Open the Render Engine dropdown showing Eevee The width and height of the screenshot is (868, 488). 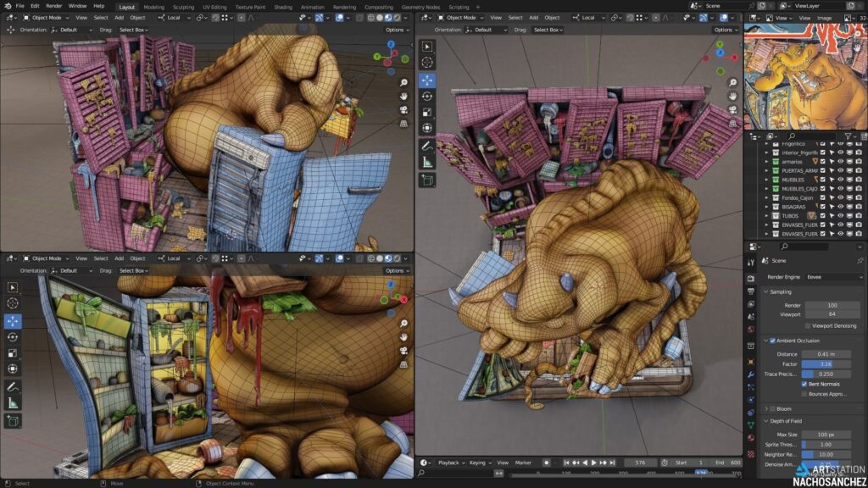[x=833, y=277]
